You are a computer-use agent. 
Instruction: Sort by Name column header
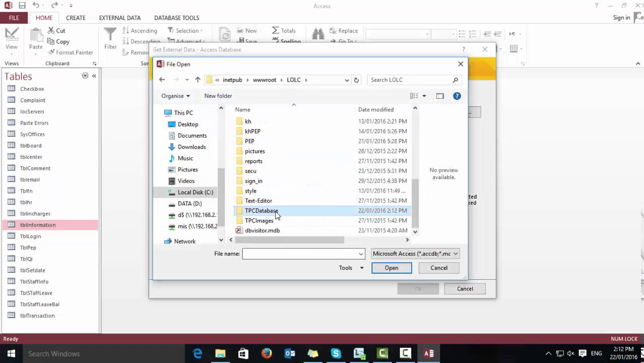pos(242,109)
